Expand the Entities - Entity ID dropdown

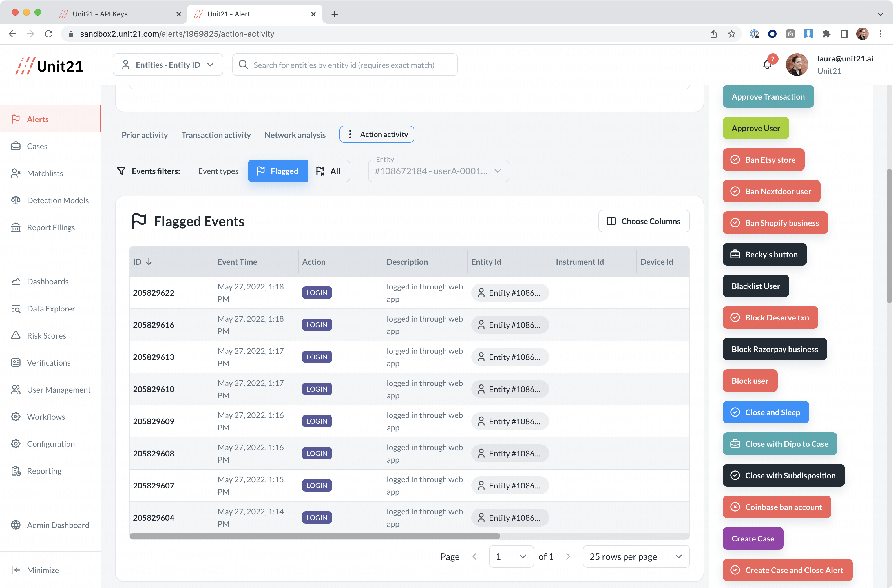[168, 65]
